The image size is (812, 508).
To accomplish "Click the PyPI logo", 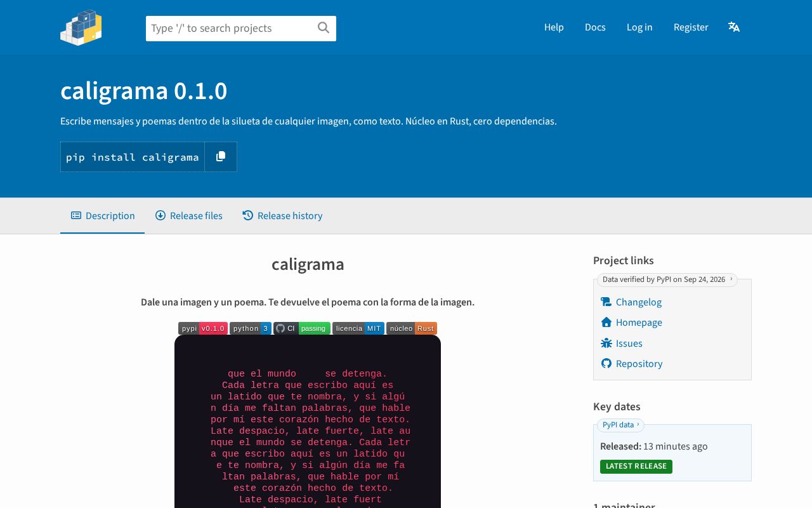I will 81,27.
